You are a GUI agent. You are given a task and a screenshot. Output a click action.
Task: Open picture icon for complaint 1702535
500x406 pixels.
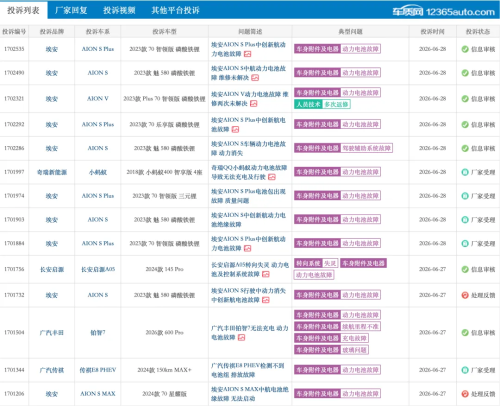[247, 54]
